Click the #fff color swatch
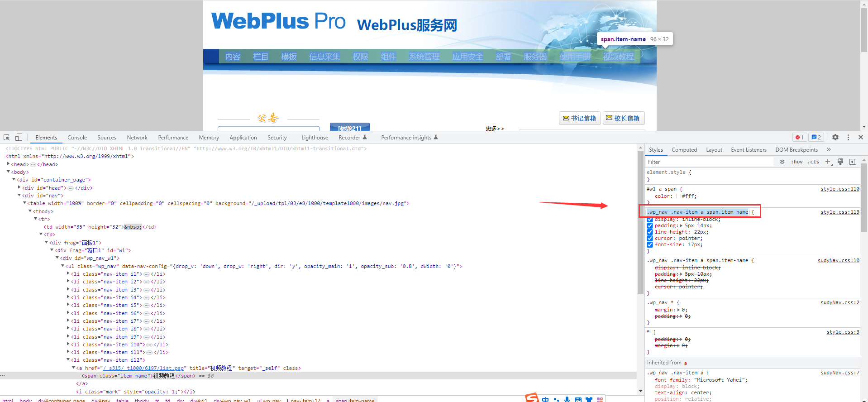This screenshot has height=402, width=868. point(679,196)
